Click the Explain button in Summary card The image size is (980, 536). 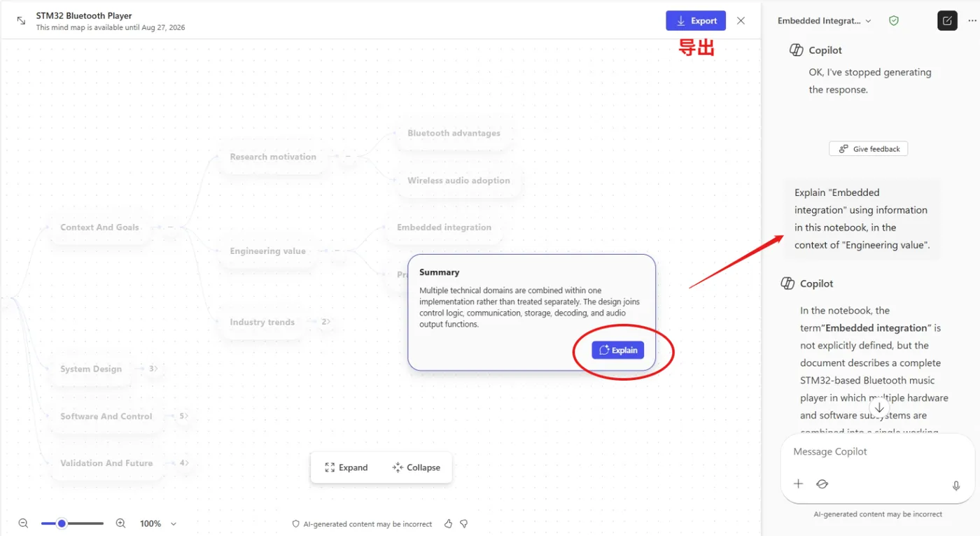(617, 350)
